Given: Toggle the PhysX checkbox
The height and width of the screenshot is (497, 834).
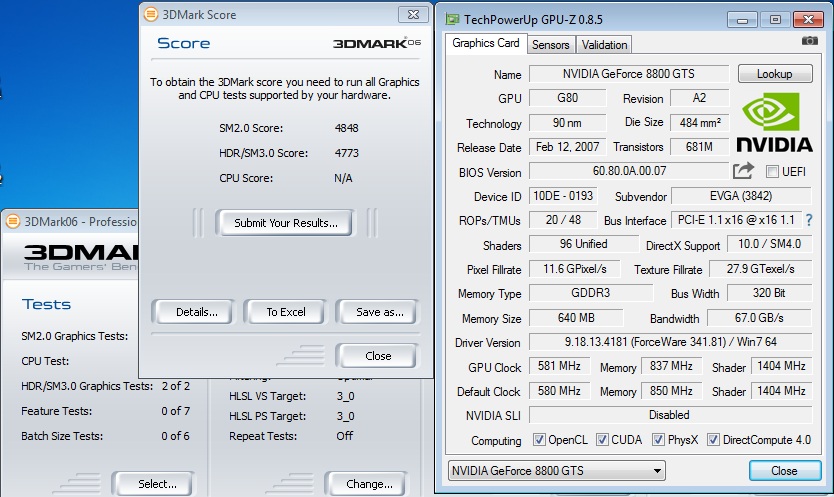Looking at the screenshot, I should click(658, 440).
